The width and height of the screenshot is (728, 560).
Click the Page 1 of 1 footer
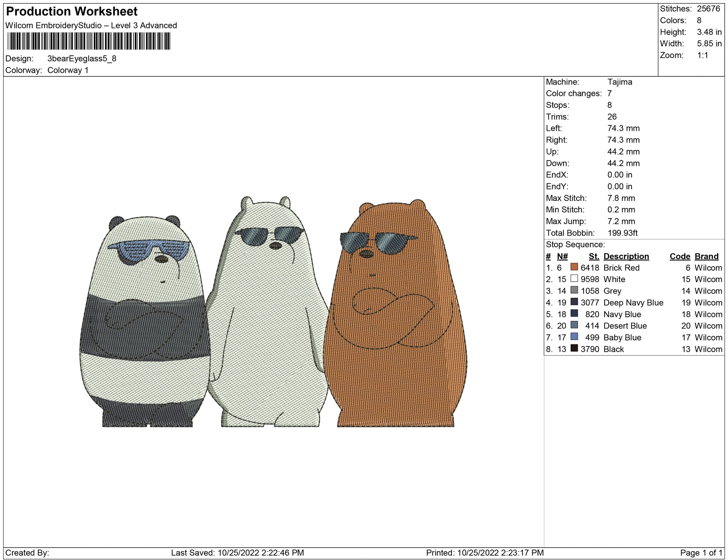tap(701, 553)
